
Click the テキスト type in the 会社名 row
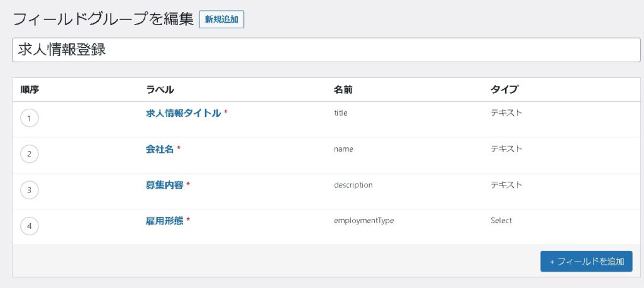(x=506, y=149)
